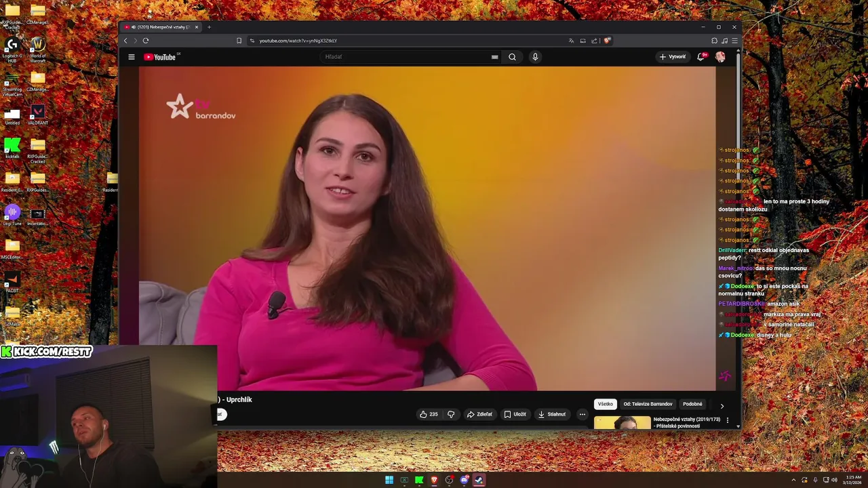This screenshot has height=488, width=868.
Task: Open the Windows Start button
Action: [x=389, y=480]
